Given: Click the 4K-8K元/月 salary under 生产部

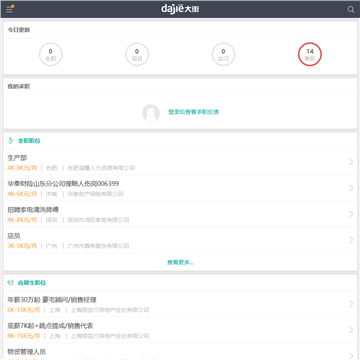Looking at the screenshot, I should [22, 168].
